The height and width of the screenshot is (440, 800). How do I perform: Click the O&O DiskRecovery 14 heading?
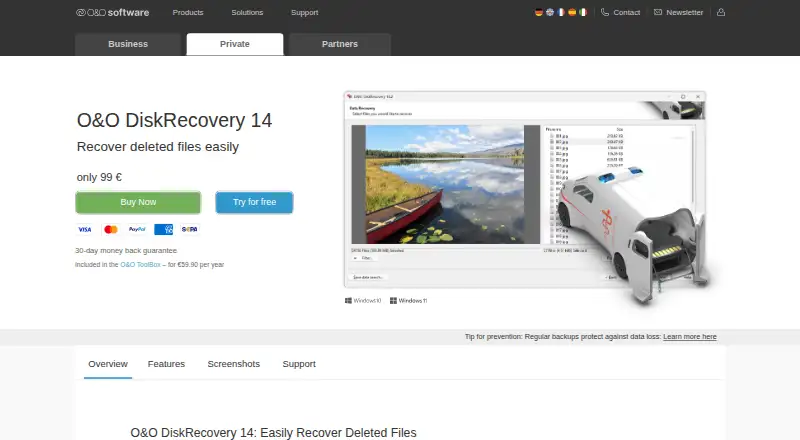174,120
